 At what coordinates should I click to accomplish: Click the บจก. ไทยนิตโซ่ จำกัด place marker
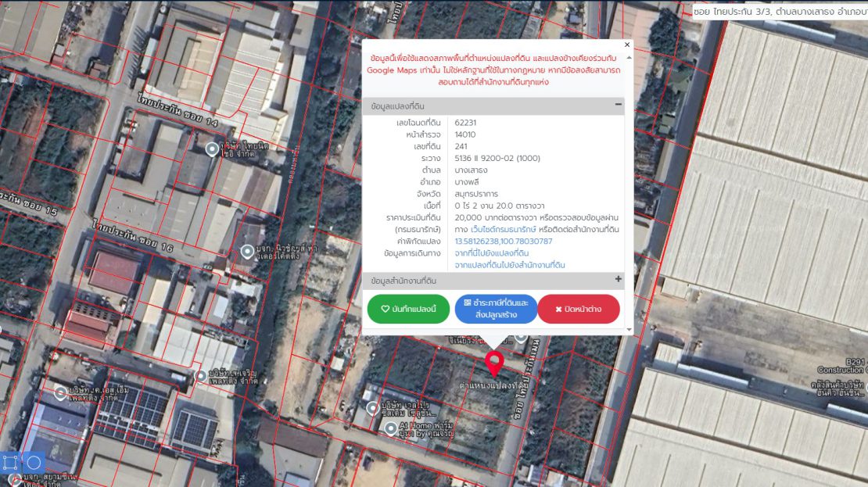coord(212,149)
